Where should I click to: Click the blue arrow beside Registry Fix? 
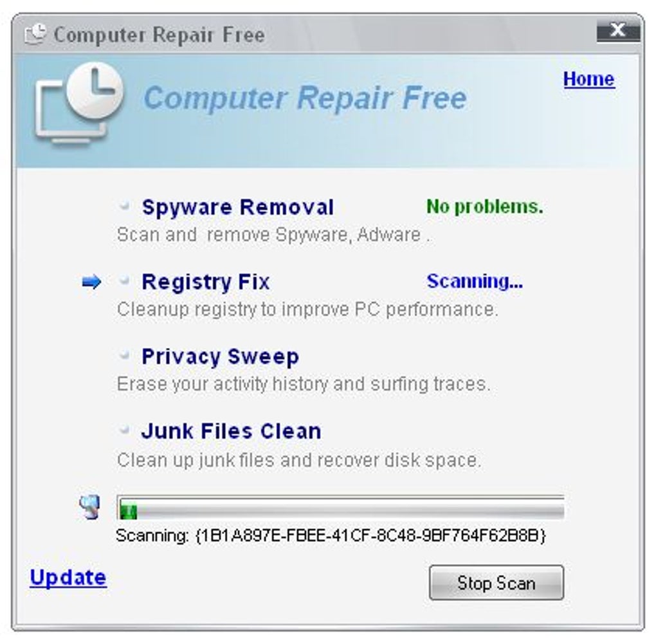pyautogui.click(x=91, y=282)
